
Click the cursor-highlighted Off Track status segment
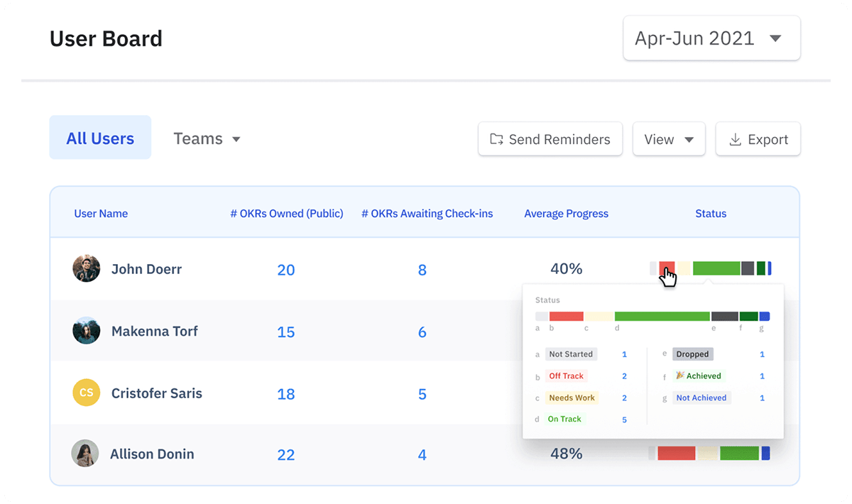(x=666, y=268)
